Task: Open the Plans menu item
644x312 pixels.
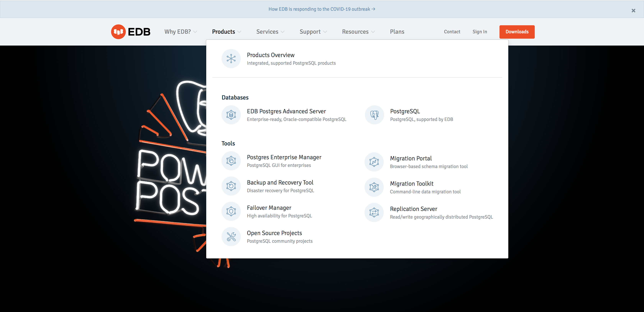Action: 397,32
